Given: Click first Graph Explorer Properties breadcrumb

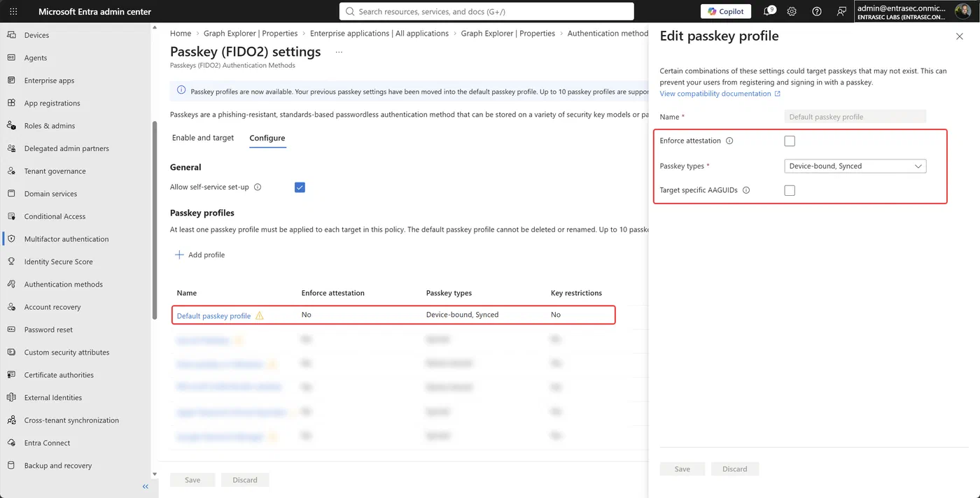Looking at the screenshot, I should point(251,34).
